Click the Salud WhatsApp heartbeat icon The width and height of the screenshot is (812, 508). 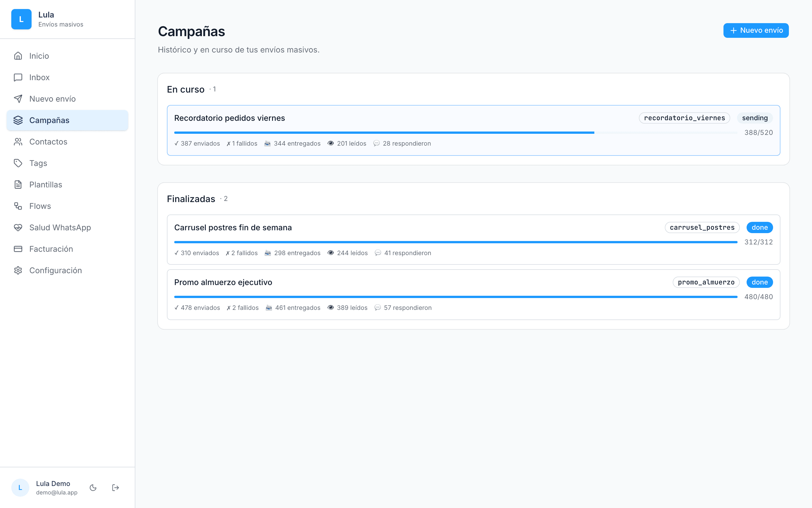[18, 227]
